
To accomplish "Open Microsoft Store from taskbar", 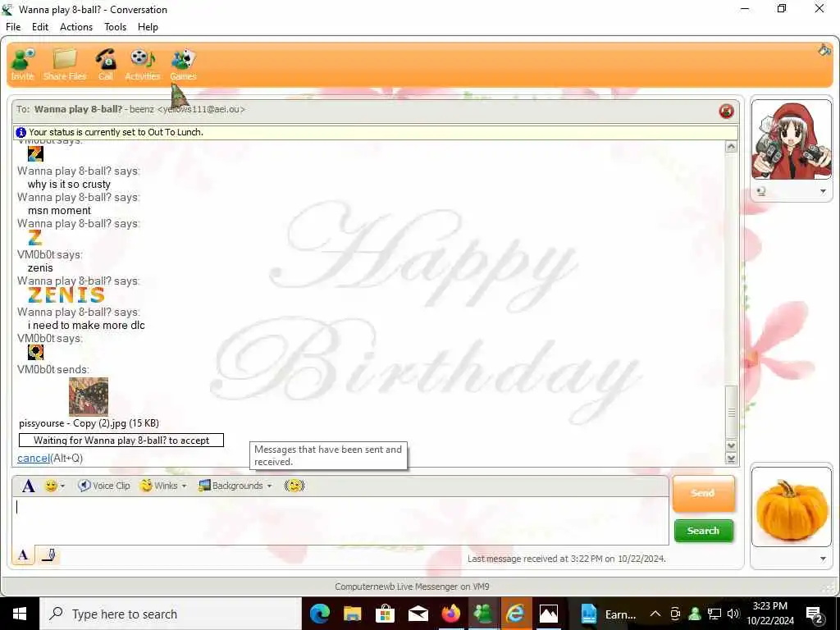I will [386, 614].
